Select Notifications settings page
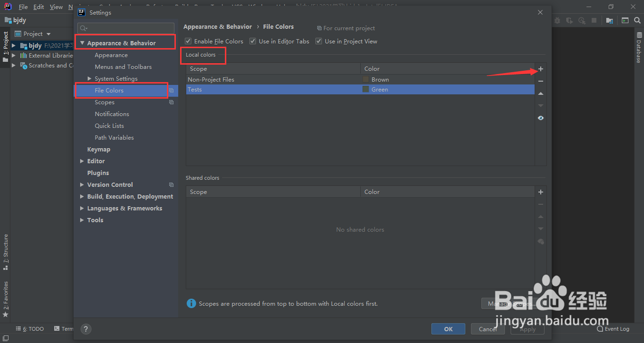 pos(112,114)
